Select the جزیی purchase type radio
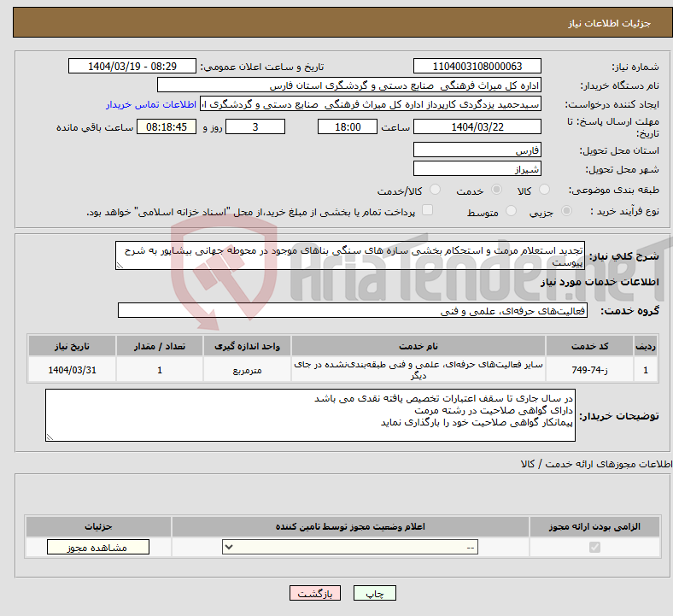The width and height of the screenshot is (673, 616). click(566, 211)
